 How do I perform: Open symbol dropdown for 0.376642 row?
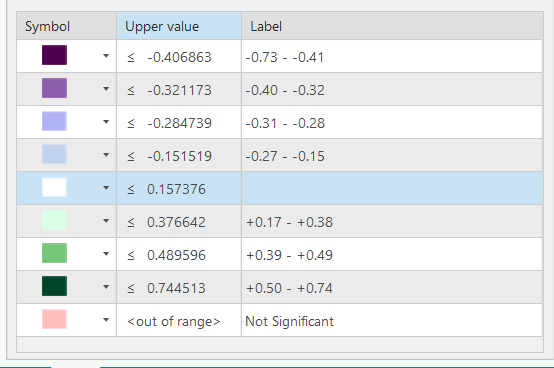pos(106,221)
